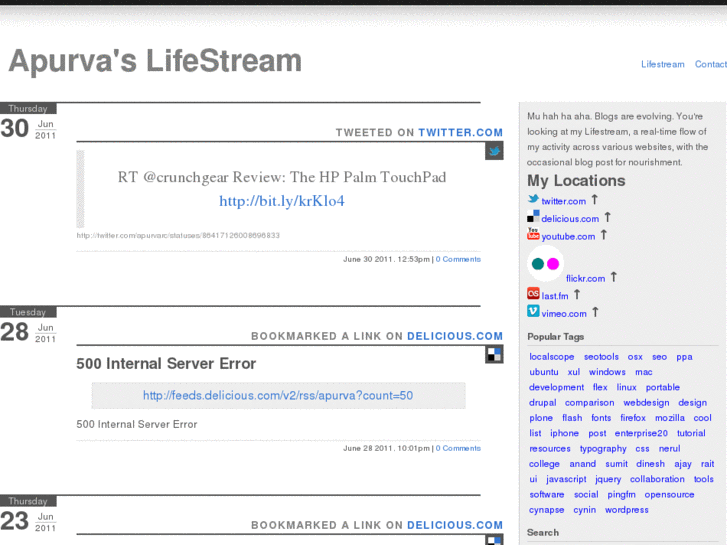This screenshot has height=545, width=727.
Task: Open the youtube.com location link
Action: (x=568, y=237)
